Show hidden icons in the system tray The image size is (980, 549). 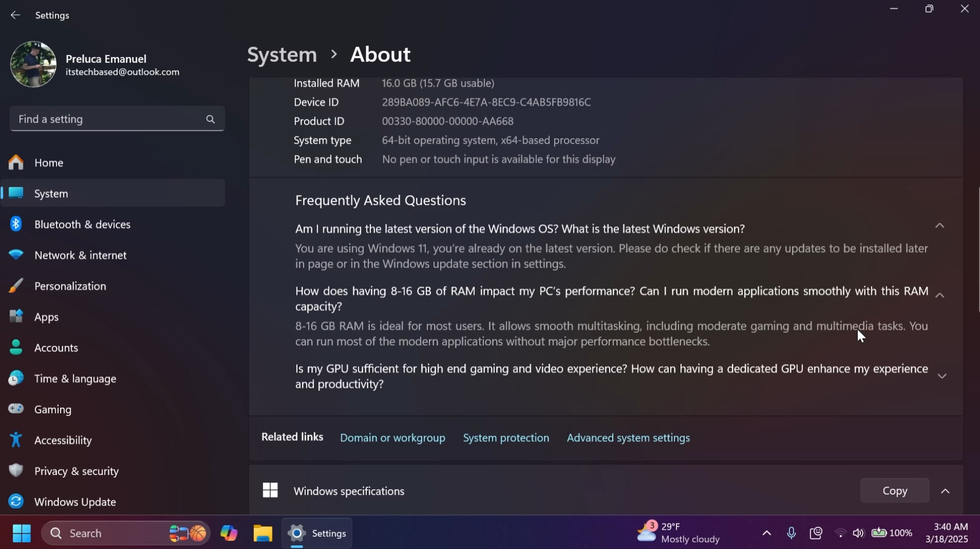766,533
